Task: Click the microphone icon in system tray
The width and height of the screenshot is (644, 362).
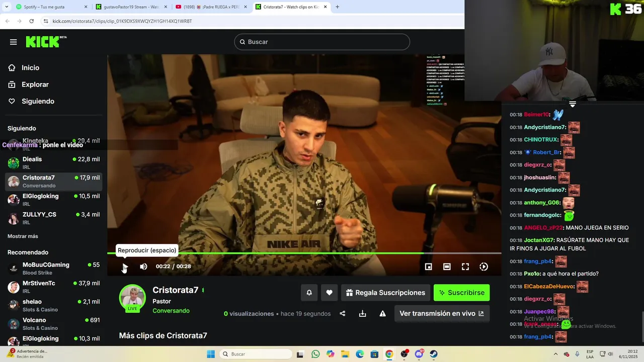Action: pyautogui.click(x=577, y=354)
